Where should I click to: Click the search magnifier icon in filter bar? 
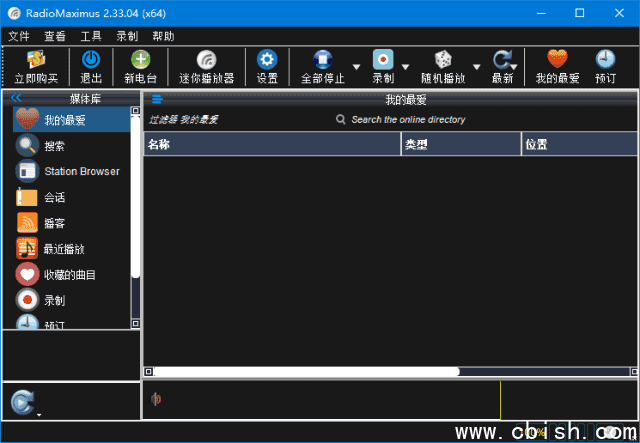coord(340,119)
